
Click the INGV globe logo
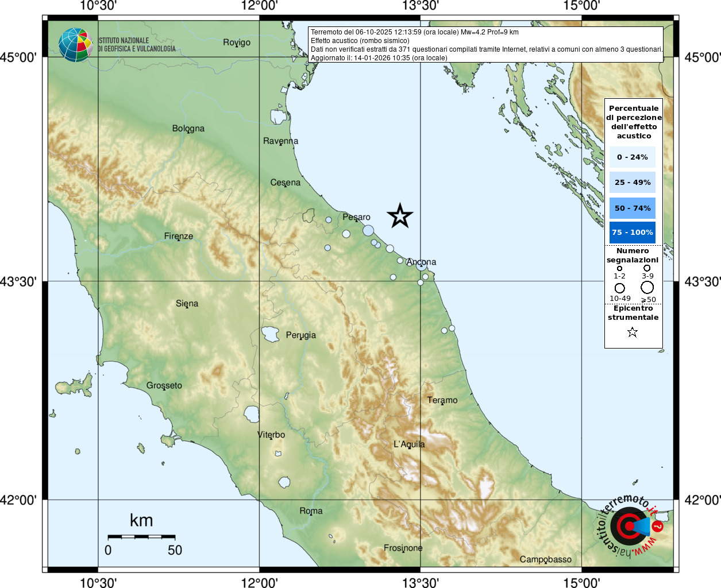[x=75, y=45]
